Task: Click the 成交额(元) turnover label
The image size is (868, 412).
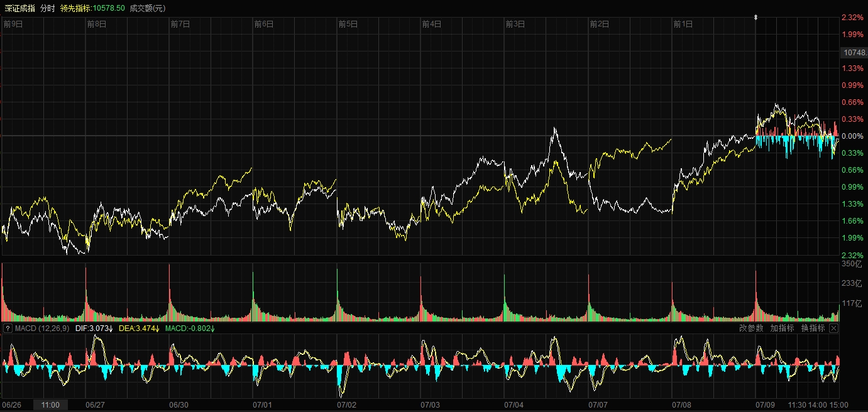Action: pyautogui.click(x=148, y=8)
